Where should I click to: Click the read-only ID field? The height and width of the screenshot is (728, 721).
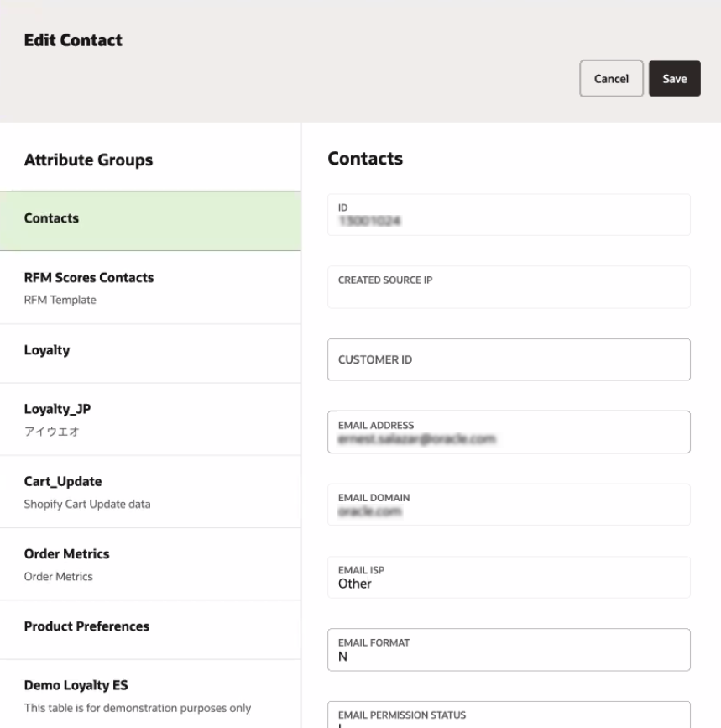pos(509,215)
